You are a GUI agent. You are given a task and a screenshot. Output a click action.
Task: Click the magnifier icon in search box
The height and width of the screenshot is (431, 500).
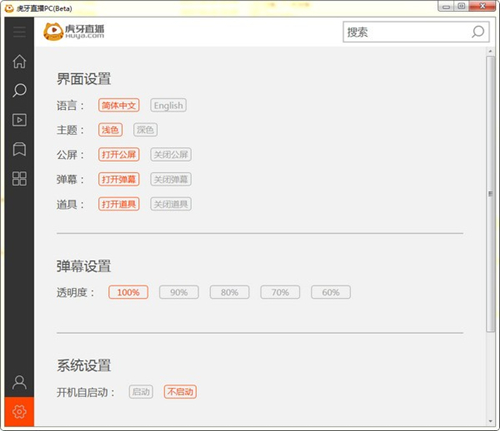pos(478,32)
